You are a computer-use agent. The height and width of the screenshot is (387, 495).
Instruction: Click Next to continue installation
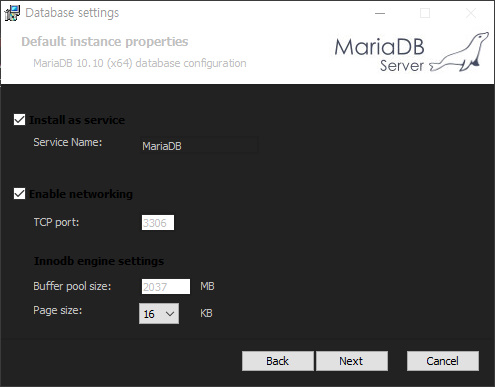[x=351, y=361]
